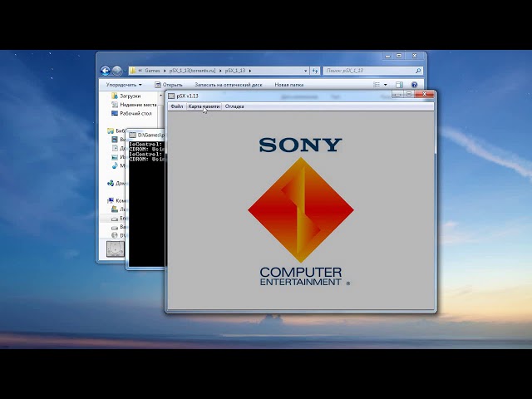532x399 pixels.
Task: Minimize the pSX v1.13 window
Action: point(397,94)
